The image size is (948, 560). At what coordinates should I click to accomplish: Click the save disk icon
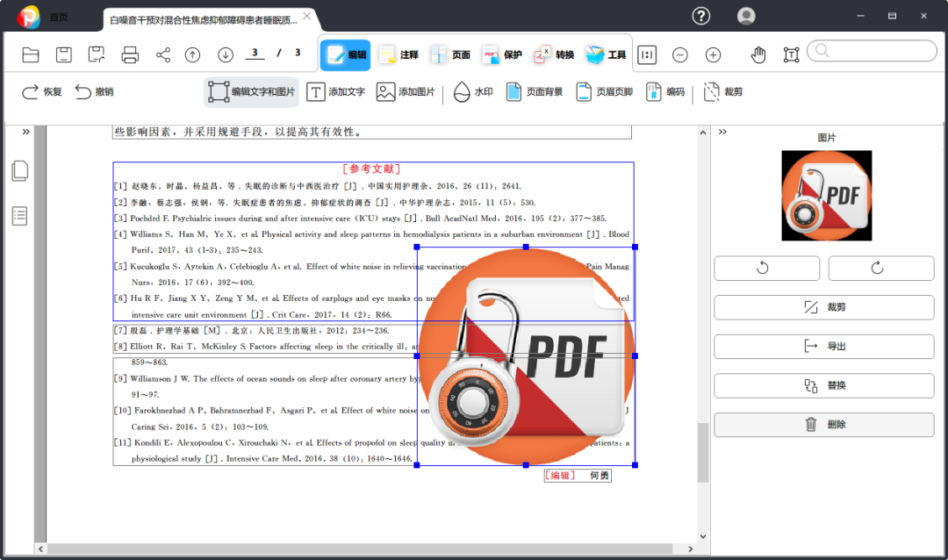(63, 55)
